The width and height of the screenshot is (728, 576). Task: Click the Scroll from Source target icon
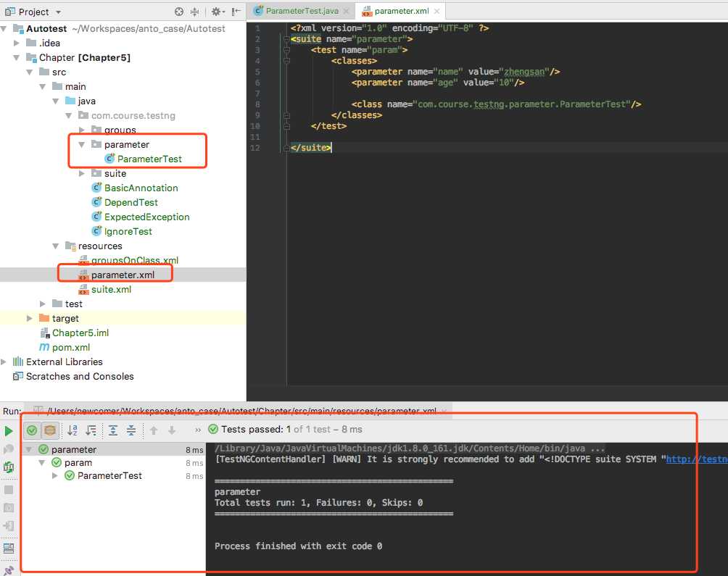click(179, 12)
